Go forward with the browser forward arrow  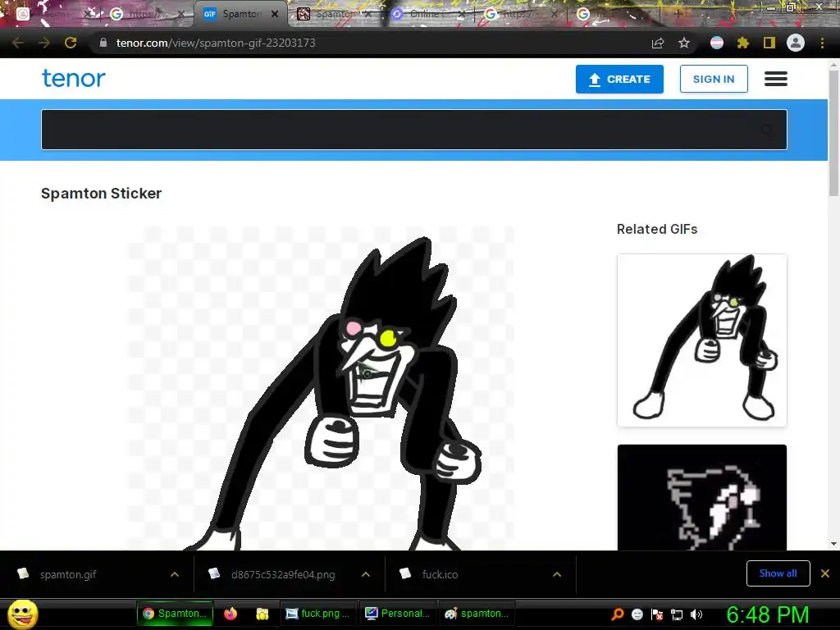[44, 43]
